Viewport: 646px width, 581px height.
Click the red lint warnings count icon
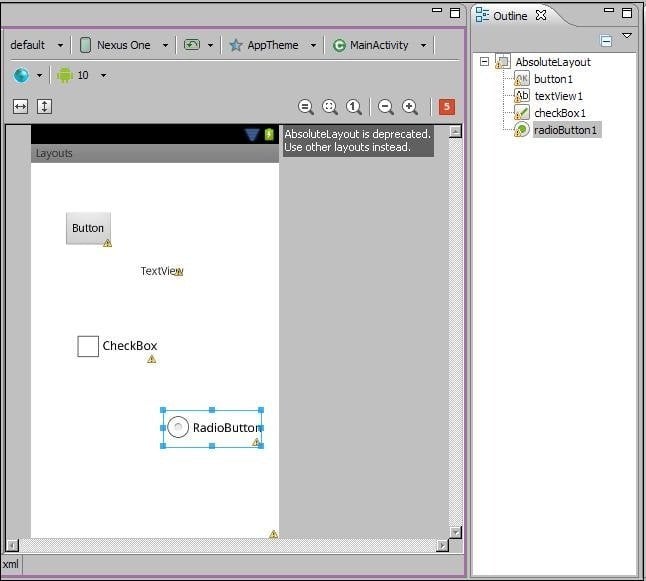[x=447, y=107]
